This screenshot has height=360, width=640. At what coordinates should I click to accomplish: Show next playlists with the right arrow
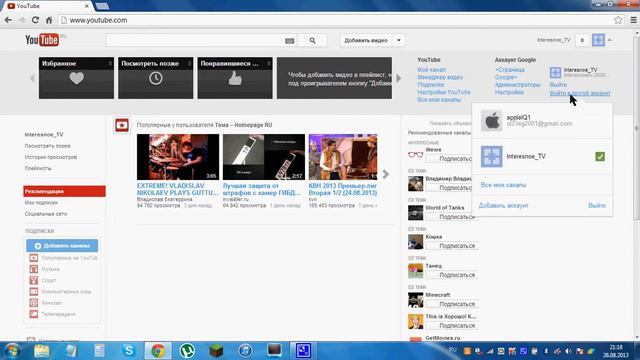398,78
